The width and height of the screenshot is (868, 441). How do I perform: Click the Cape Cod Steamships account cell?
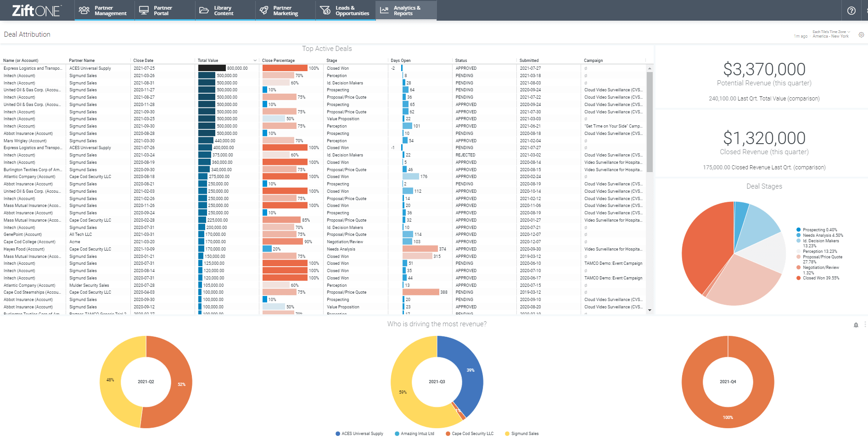click(32, 292)
